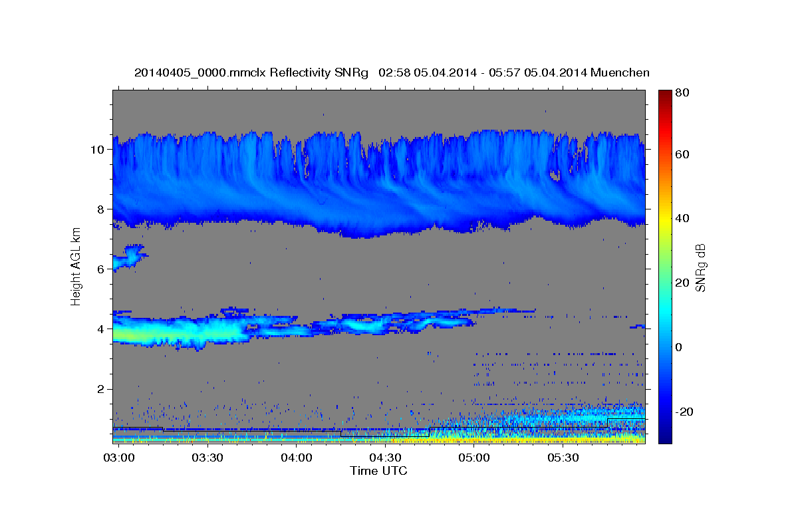The height and width of the screenshot is (532, 798).
Task: Select the Height AGL km axis label
Action: click(x=76, y=267)
